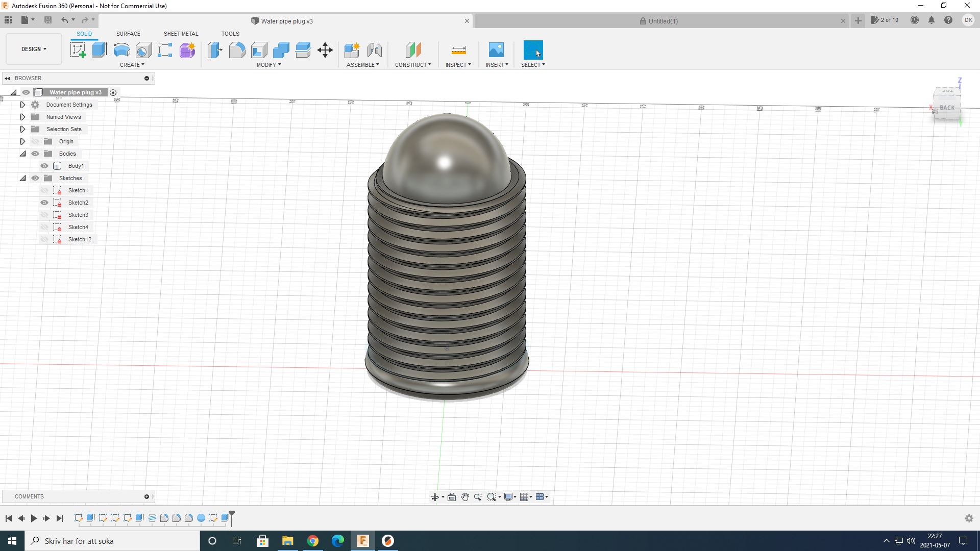Open the DESIGN workspace dropdown
This screenshot has height=551, width=980.
(x=34, y=49)
